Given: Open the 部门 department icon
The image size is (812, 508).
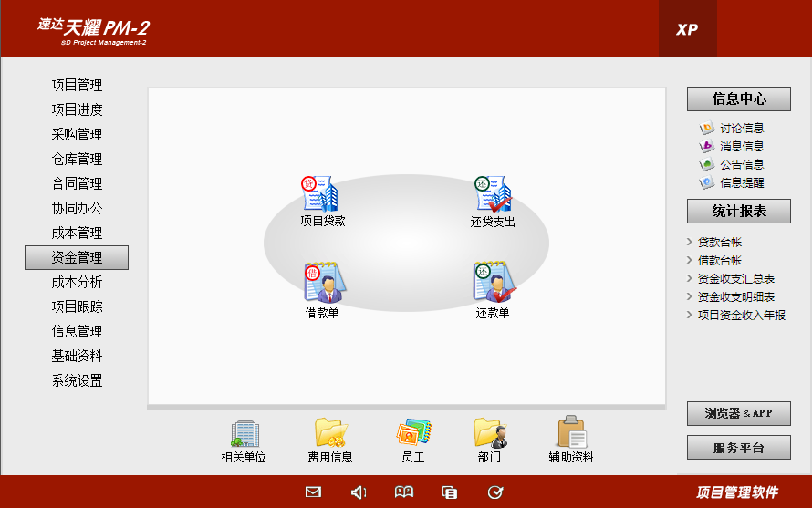Looking at the screenshot, I should click(x=489, y=434).
